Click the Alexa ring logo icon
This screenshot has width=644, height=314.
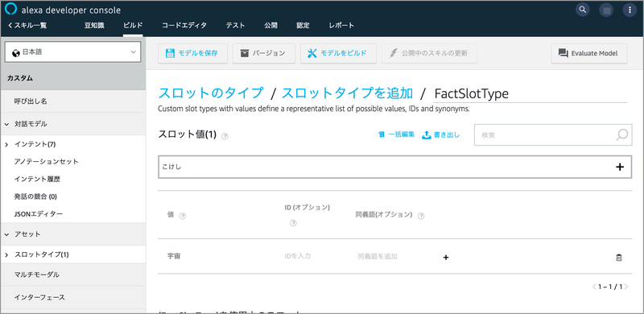tap(10, 10)
